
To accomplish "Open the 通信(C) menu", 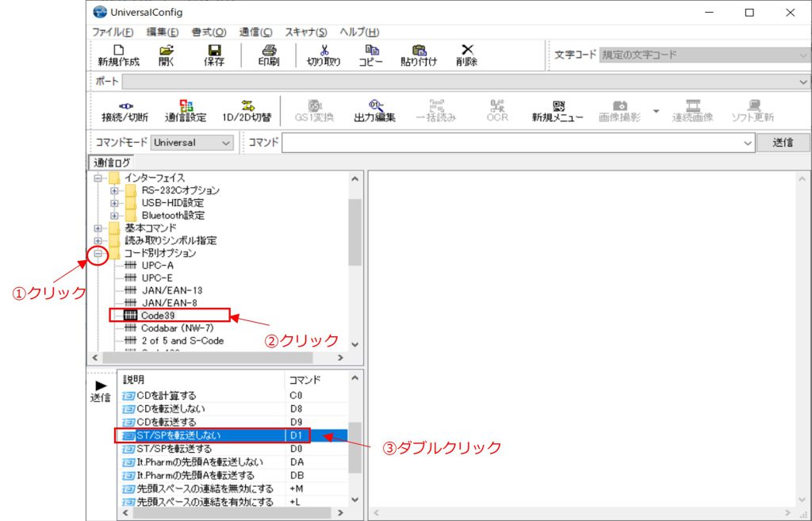I will 256,32.
